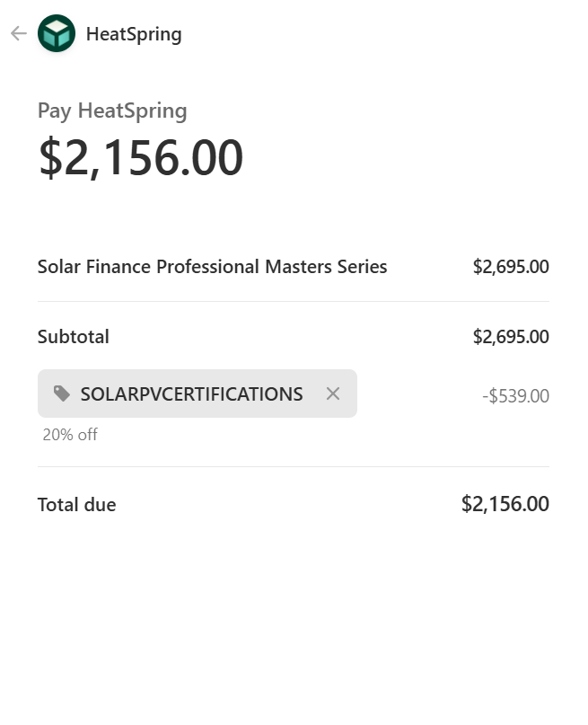Image resolution: width=588 pixels, height=725 pixels.
Task: Click the SOLARPVCERTIFICATIONS code text
Action: click(191, 393)
